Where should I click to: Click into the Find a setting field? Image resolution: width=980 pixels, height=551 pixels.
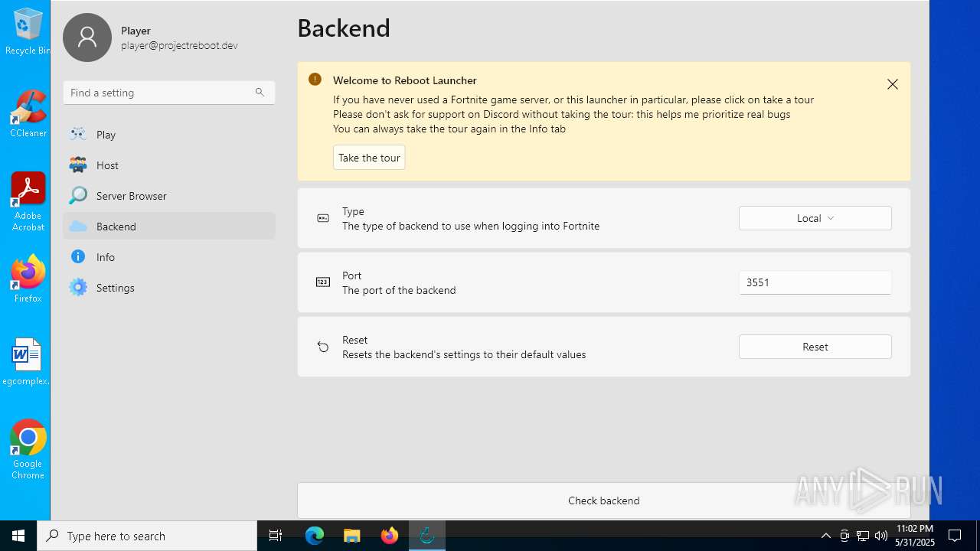pos(169,93)
